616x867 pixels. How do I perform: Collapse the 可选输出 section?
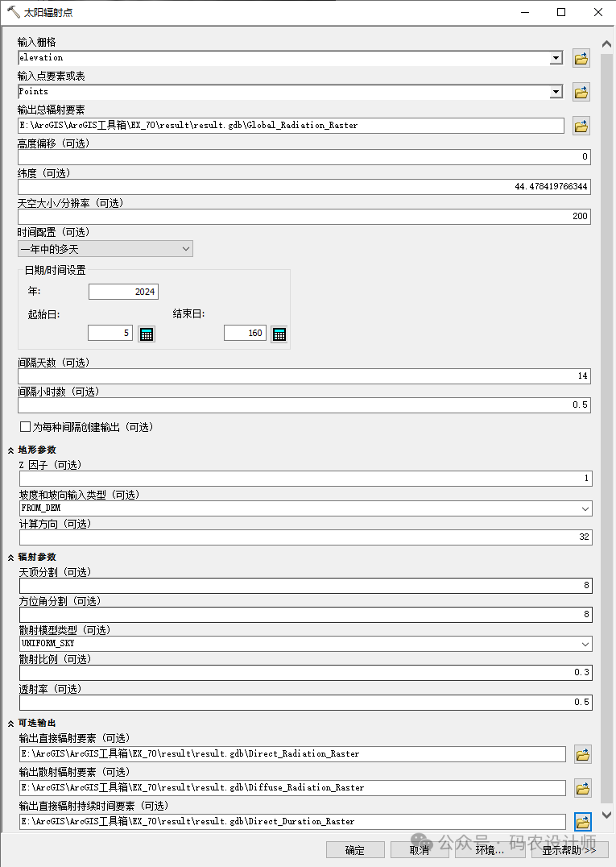11,723
